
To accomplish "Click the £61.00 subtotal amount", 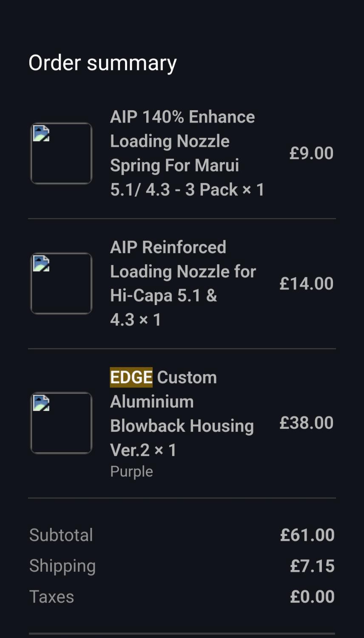I will coord(307,535).
